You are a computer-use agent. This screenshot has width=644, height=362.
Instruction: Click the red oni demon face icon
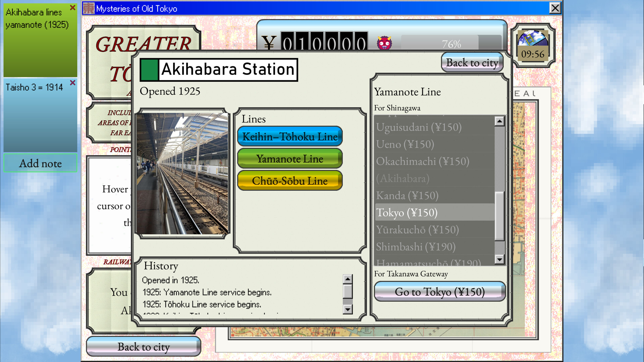(x=384, y=43)
